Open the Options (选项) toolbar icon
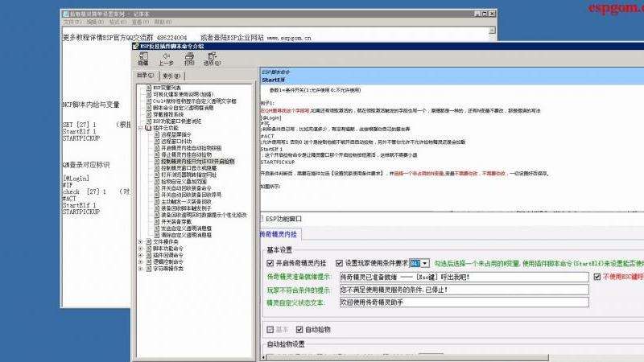This screenshot has width=644, height=362. 210,59
